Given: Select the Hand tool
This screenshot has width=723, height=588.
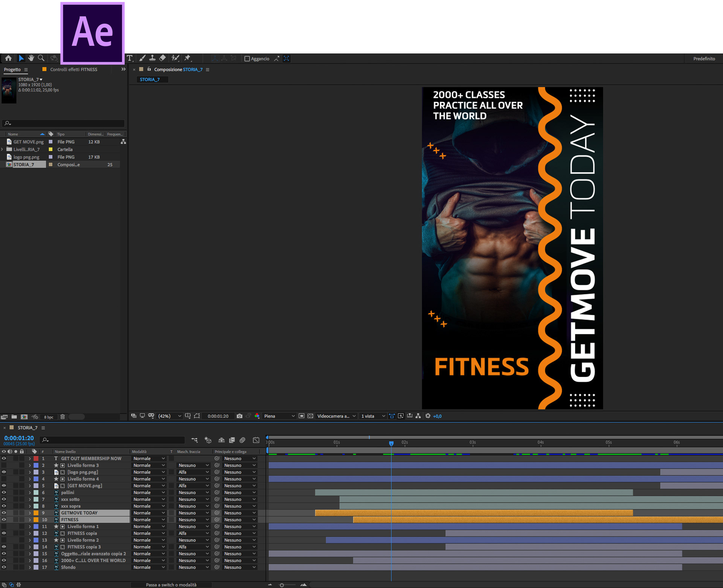Looking at the screenshot, I should pyautogui.click(x=31, y=58).
